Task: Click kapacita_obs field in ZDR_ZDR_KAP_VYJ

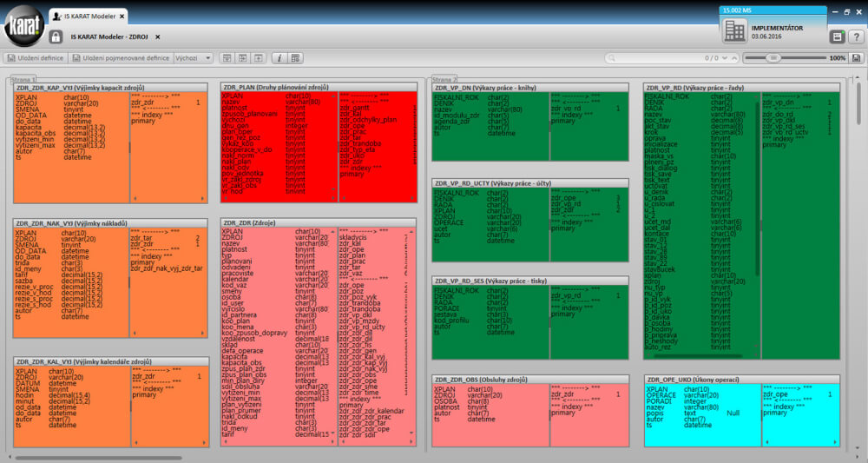Action: pyautogui.click(x=36, y=134)
